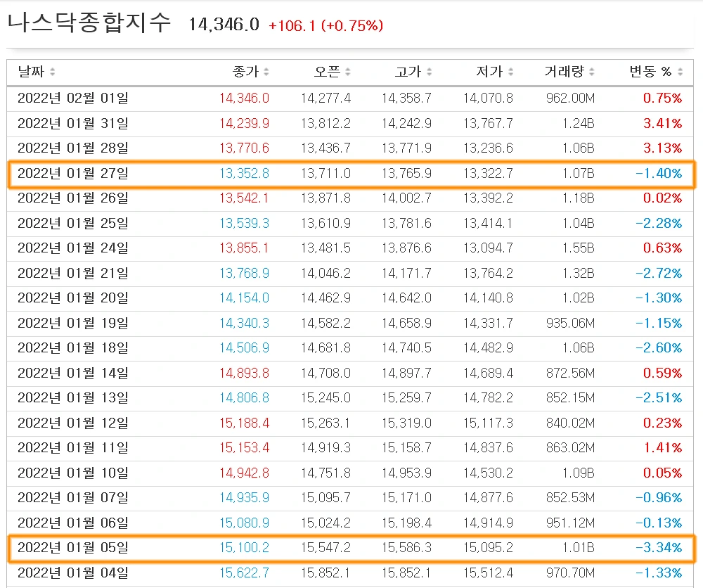
Task: Select date cell 2022년 01월 11일
Action: pos(73,447)
